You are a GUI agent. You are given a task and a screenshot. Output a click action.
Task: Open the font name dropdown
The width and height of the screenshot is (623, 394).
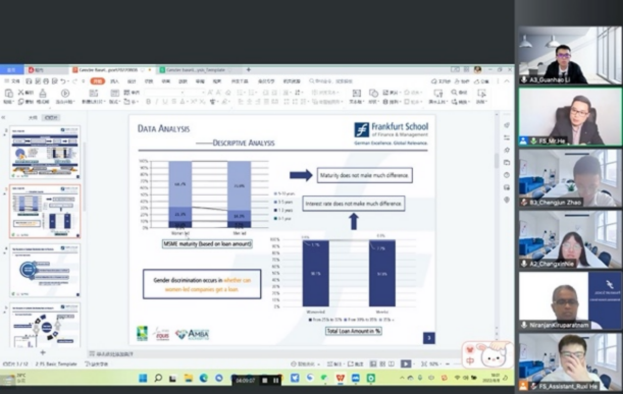tap(165, 92)
